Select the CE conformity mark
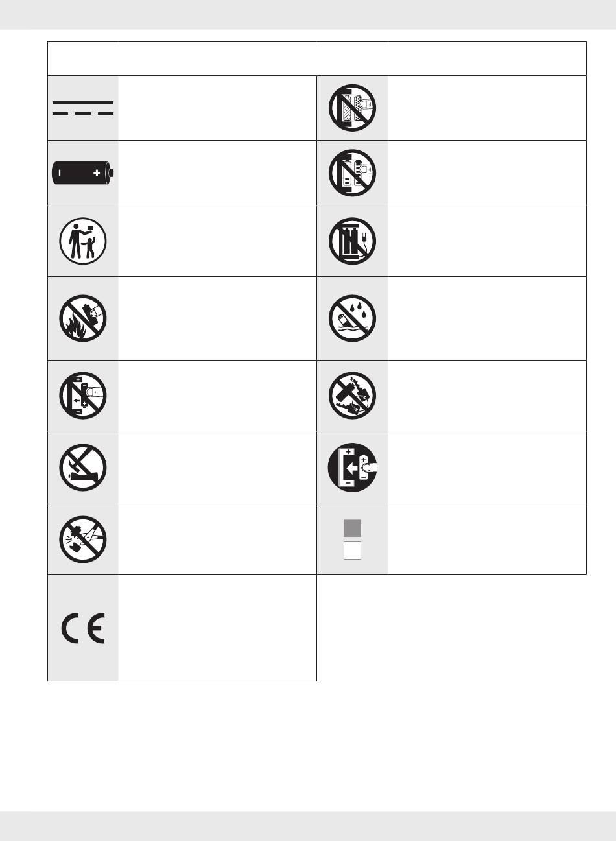This screenshot has height=841, width=616. pos(83,628)
